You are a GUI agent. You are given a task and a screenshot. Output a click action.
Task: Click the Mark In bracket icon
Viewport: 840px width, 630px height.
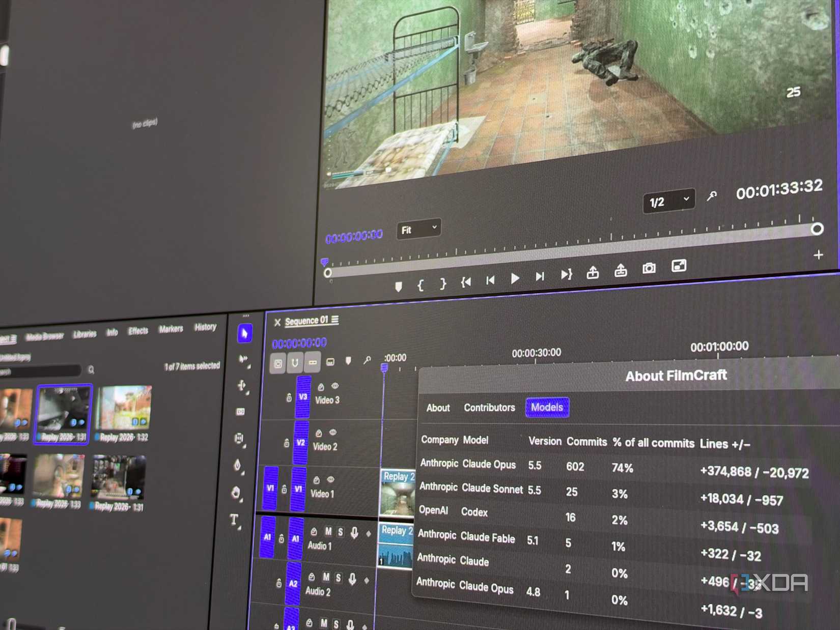(421, 285)
